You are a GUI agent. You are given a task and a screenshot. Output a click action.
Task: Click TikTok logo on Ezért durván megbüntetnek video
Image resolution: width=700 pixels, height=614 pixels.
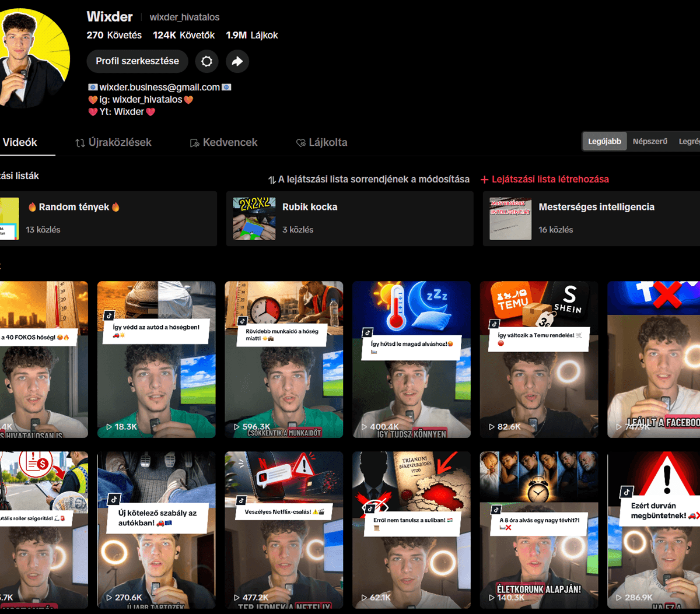click(x=626, y=492)
